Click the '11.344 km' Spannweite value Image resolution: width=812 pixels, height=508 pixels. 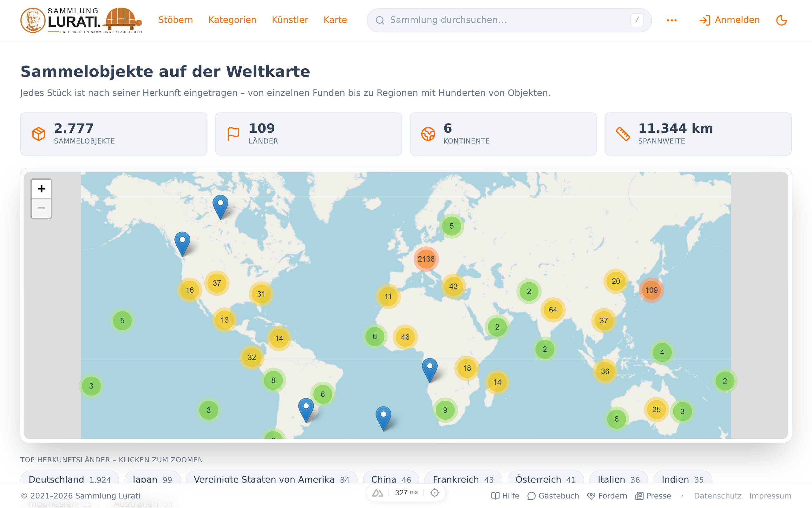click(x=675, y=128)
